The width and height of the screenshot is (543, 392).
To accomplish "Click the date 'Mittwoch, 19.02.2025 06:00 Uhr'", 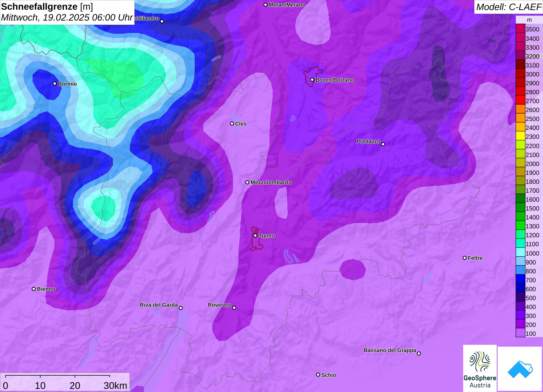I will 67,17.
